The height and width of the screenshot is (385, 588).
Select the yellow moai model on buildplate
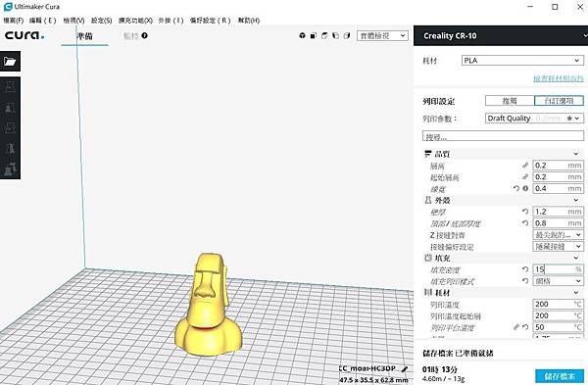click(x=208, y=306)
